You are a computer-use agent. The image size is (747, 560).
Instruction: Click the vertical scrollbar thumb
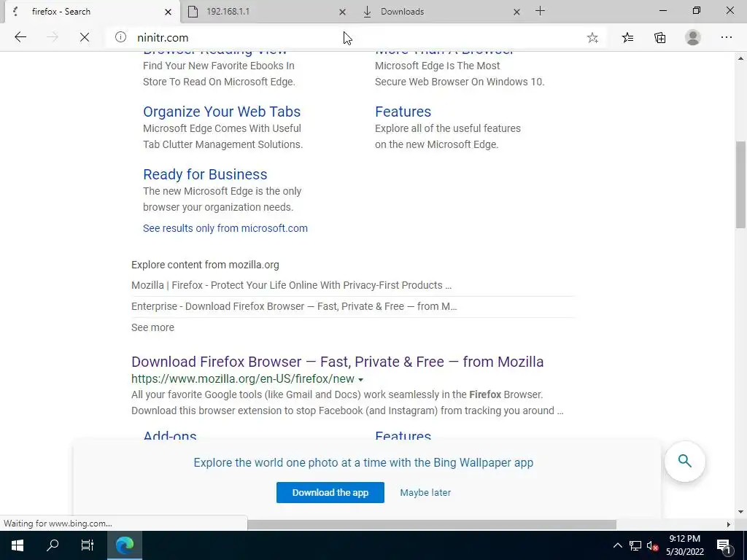coord(740,185)
